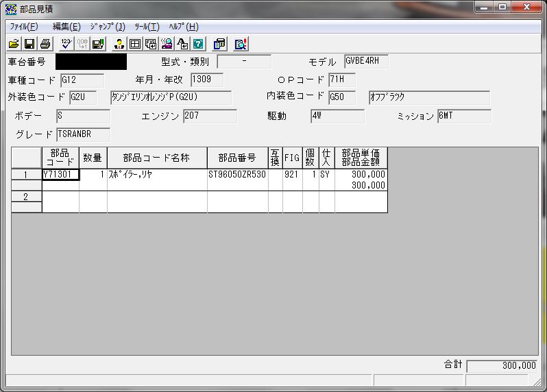Click the exterior color name field タンジェリンオレンジP
Image resolution: width=547 pixels, height=392 pixels.
[x=171, y=97]
